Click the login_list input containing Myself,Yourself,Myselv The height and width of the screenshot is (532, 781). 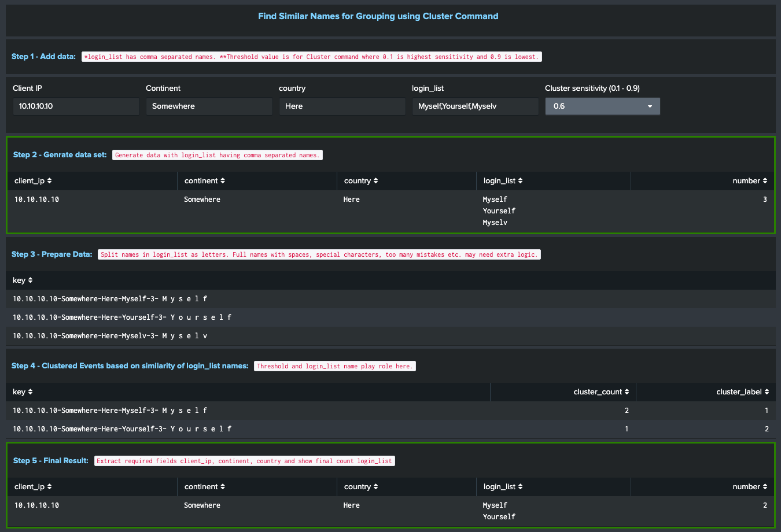pyautogui.click(x=475, y=106)
